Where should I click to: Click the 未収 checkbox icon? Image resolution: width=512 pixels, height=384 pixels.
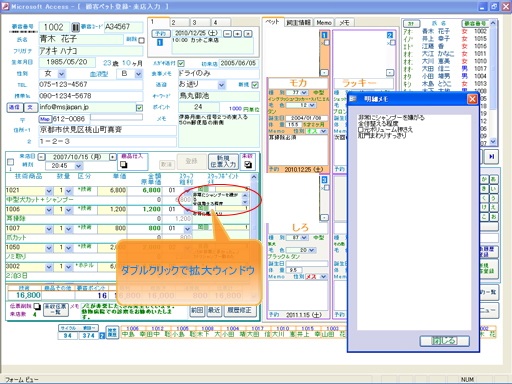point(248,164)
